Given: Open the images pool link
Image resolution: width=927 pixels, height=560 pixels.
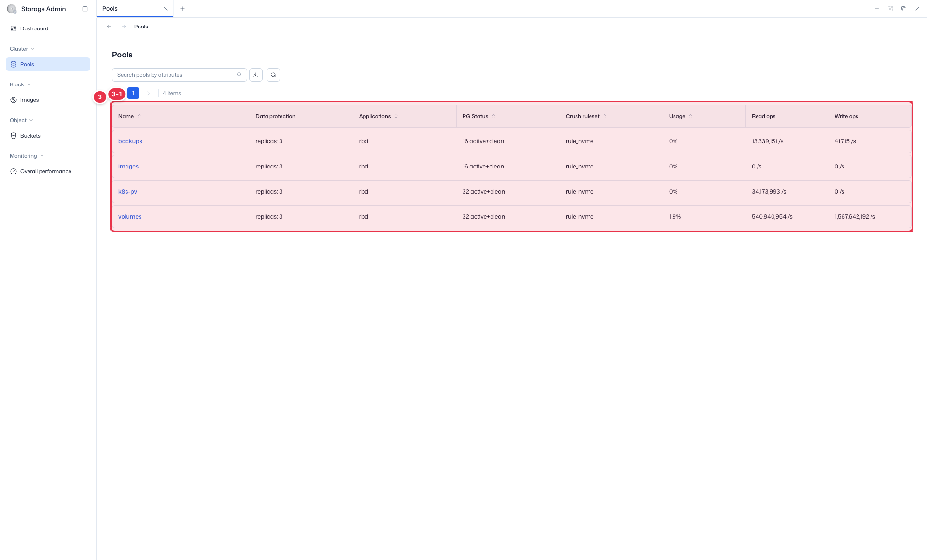Looking at the screenshot, I should (128, 167).
